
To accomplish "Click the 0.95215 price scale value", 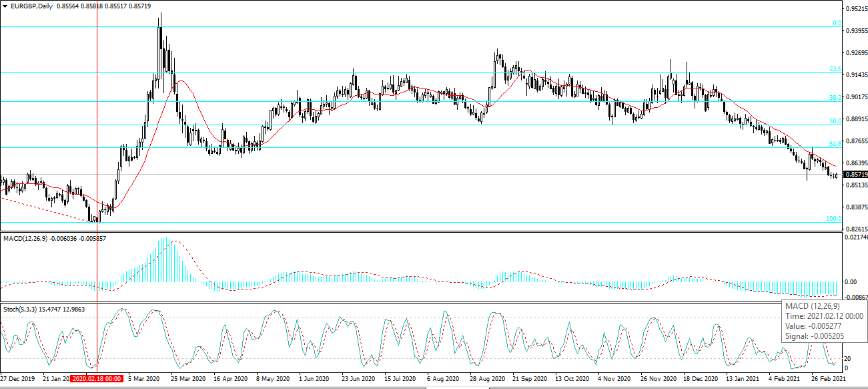I will click(x=856, y=9).
